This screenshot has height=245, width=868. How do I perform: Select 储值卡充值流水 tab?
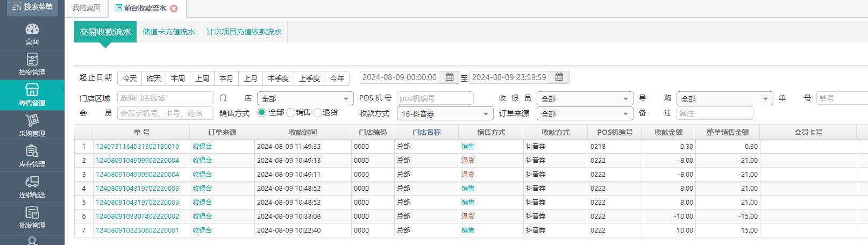coord(169,32)
